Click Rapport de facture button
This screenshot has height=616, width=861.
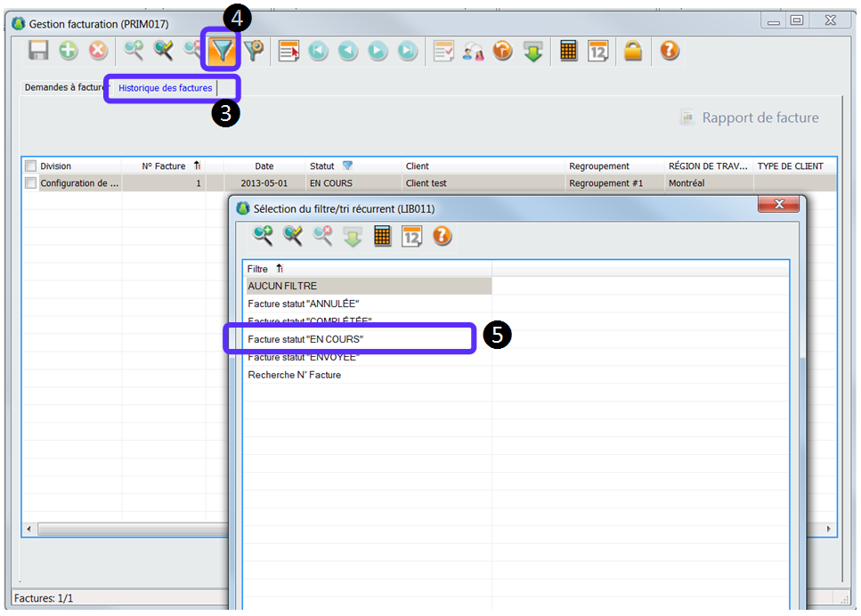pyautogui.click(x=750, y=118)
